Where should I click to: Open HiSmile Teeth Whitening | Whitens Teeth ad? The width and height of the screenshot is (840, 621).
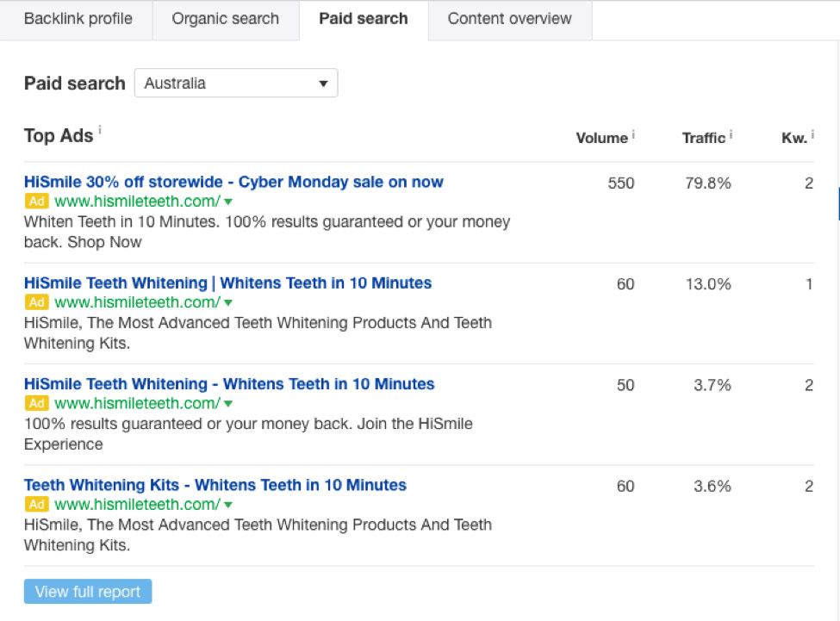(x=227, y=283)
